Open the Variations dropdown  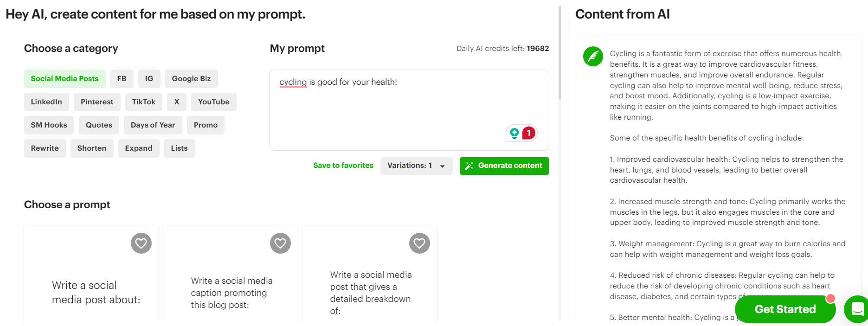click(x=416, y=166)
